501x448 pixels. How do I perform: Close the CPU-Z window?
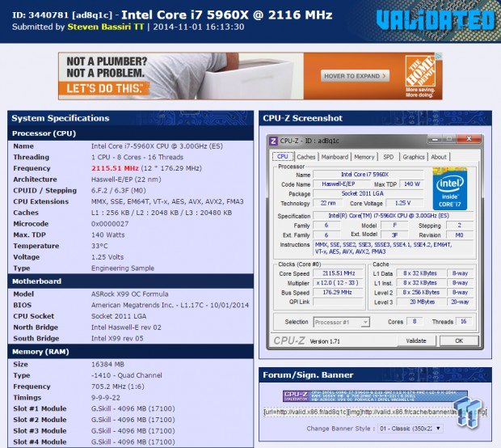click(469, 139)
